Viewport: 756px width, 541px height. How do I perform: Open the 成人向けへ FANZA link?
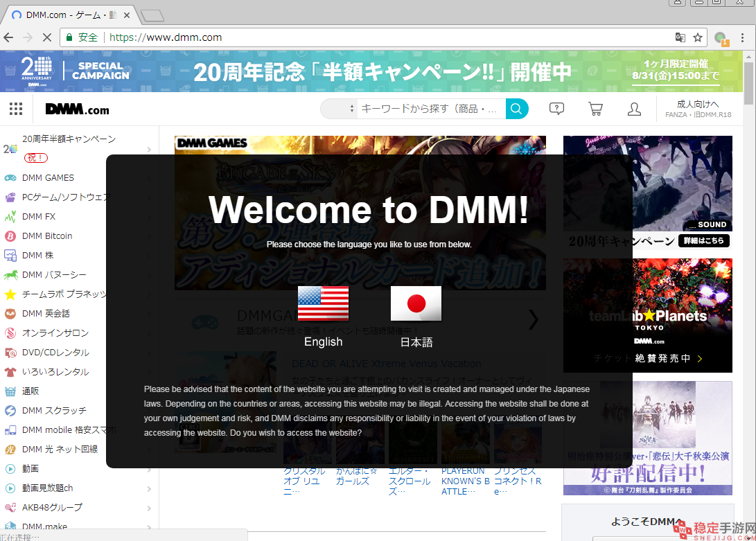tap(698, 109)
